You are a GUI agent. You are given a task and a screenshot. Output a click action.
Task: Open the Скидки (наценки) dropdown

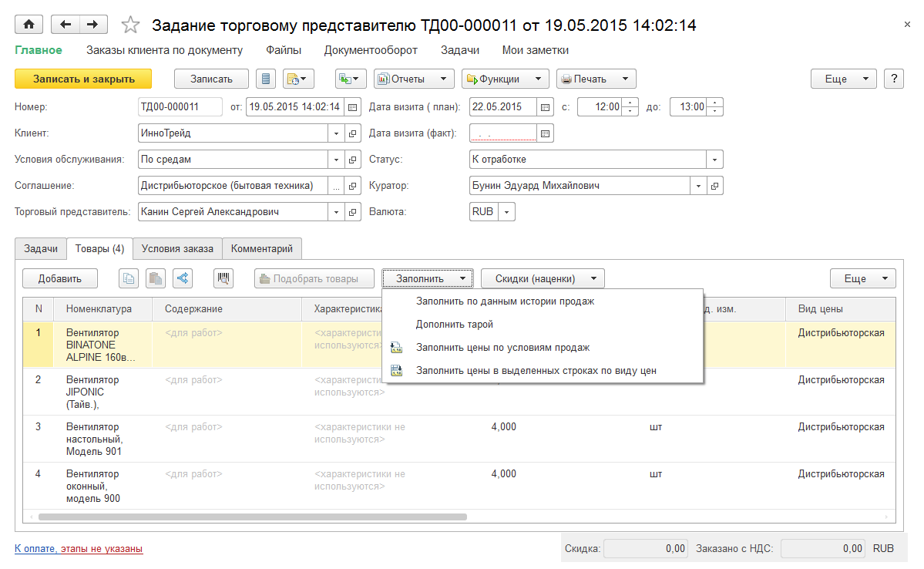543,278
